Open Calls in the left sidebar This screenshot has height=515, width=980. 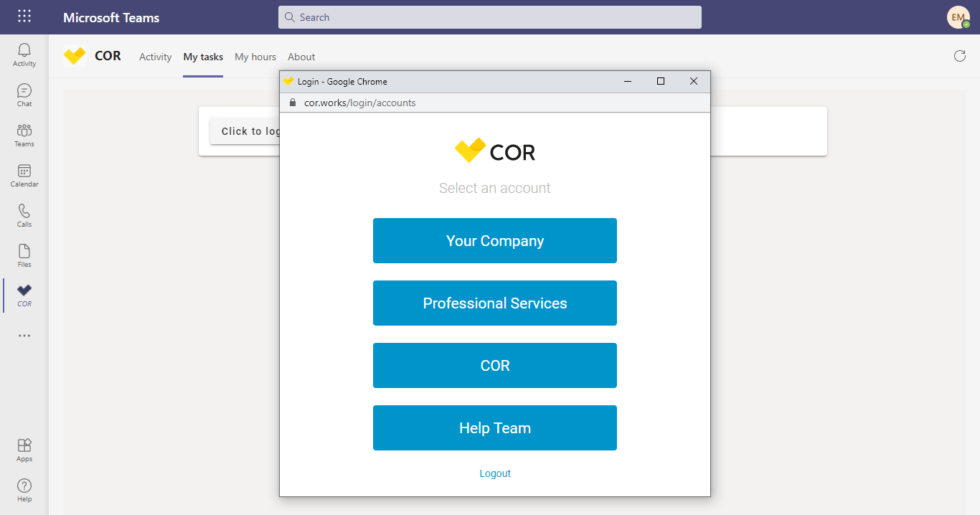coord(24,215)
